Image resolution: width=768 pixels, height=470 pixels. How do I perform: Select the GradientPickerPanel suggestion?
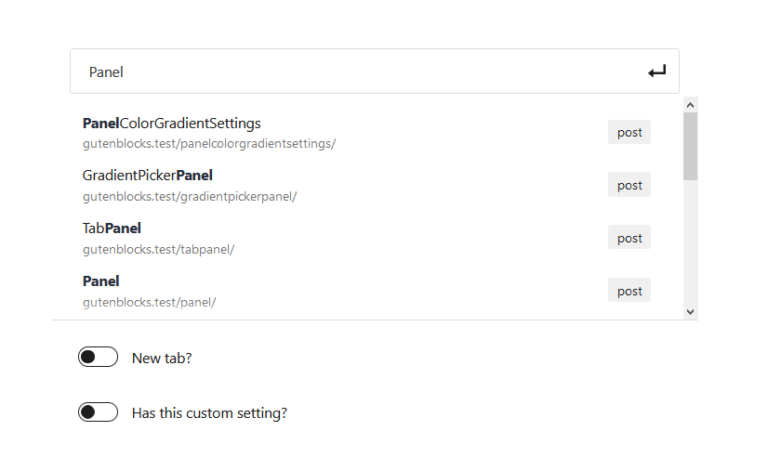pyautogui.click(x=366, y=186)
